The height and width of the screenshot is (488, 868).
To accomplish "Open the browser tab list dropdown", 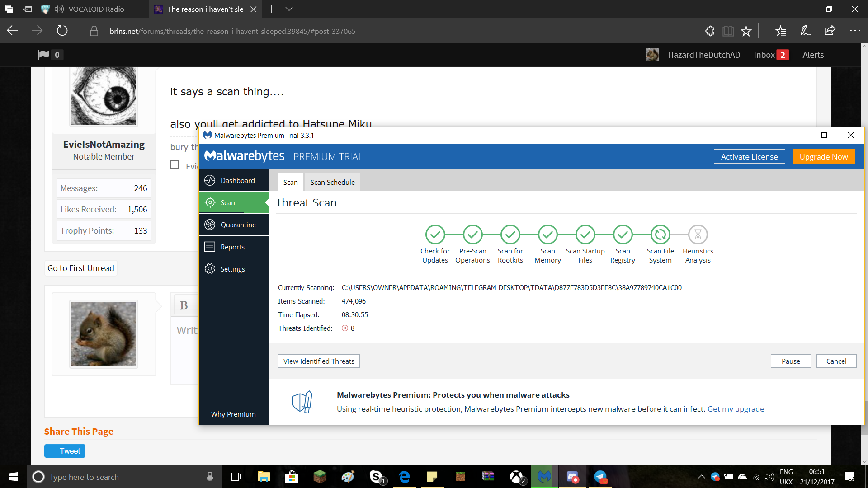I will coord(289,9).
